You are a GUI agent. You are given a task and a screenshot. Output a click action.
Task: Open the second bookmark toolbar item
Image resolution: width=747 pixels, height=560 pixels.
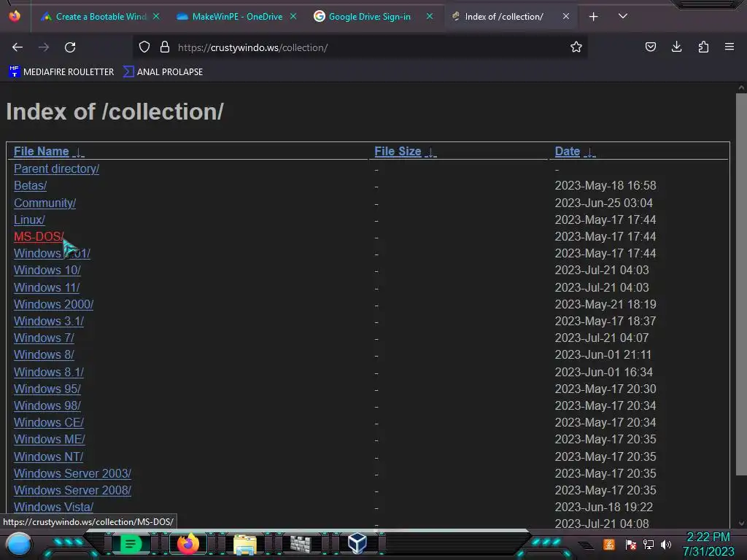click(163, 72)
